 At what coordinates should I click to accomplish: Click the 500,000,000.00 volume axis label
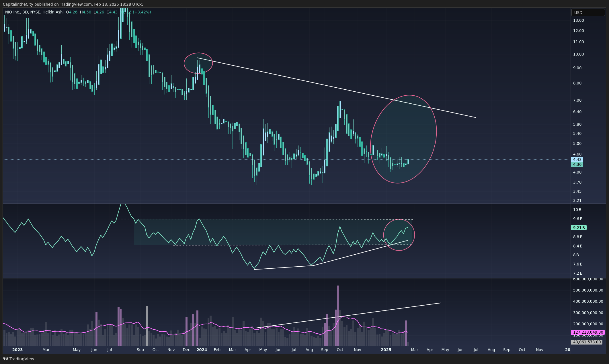tap(588, 290)
